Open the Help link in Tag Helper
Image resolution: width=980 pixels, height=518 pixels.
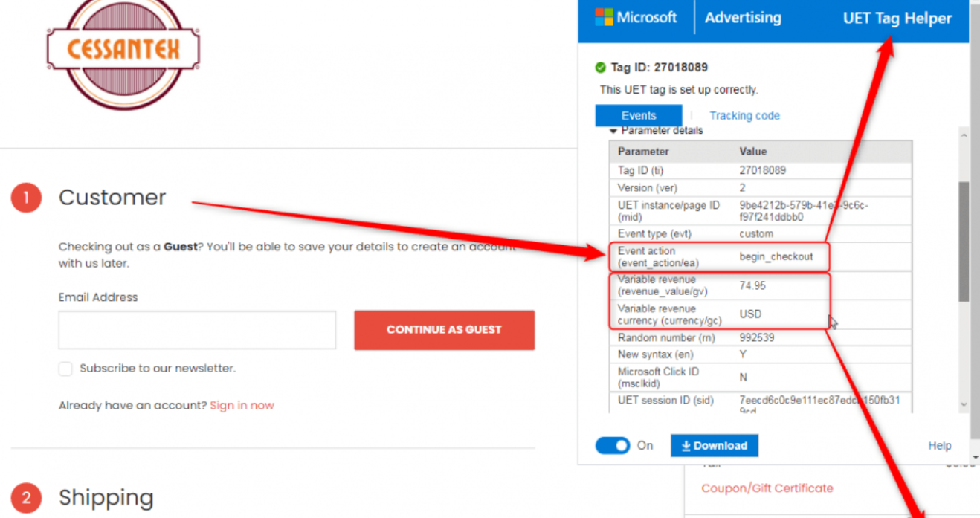tap(939, 446)
